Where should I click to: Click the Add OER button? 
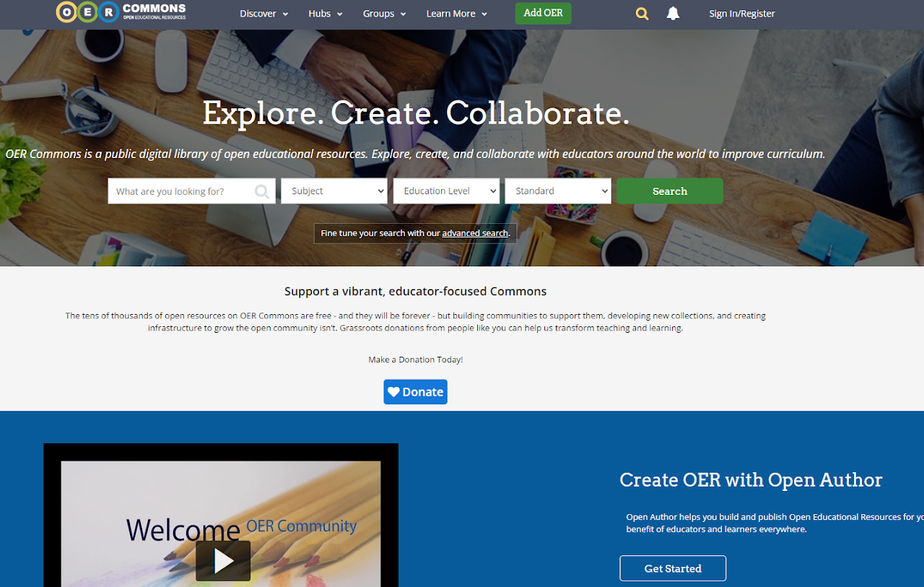tap(543, 13)
